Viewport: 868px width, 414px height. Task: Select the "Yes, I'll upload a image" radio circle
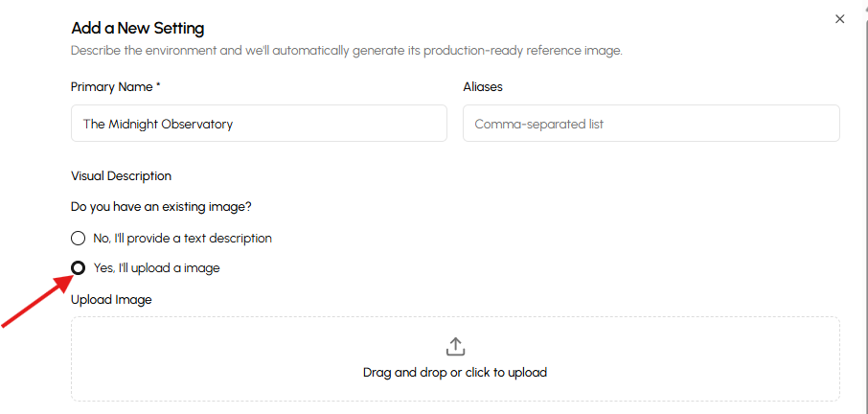click(79, 267)
